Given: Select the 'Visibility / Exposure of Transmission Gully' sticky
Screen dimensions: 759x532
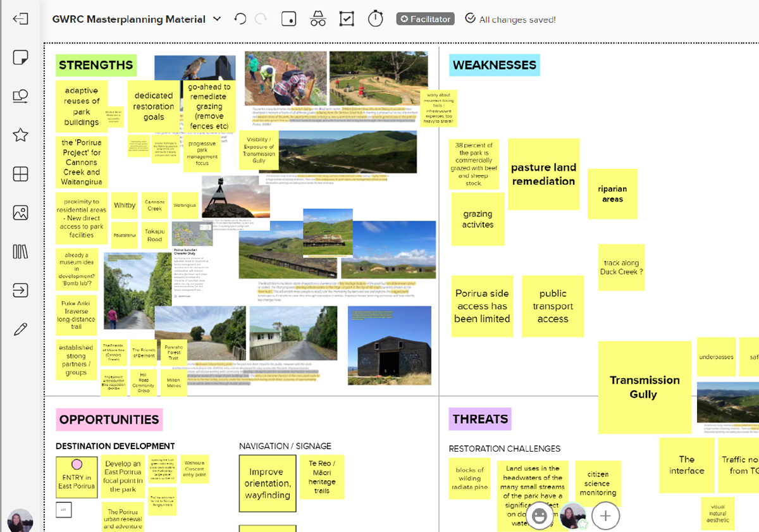Looking at the screenshot, I should pyautogui.click(x=258, y=150).
